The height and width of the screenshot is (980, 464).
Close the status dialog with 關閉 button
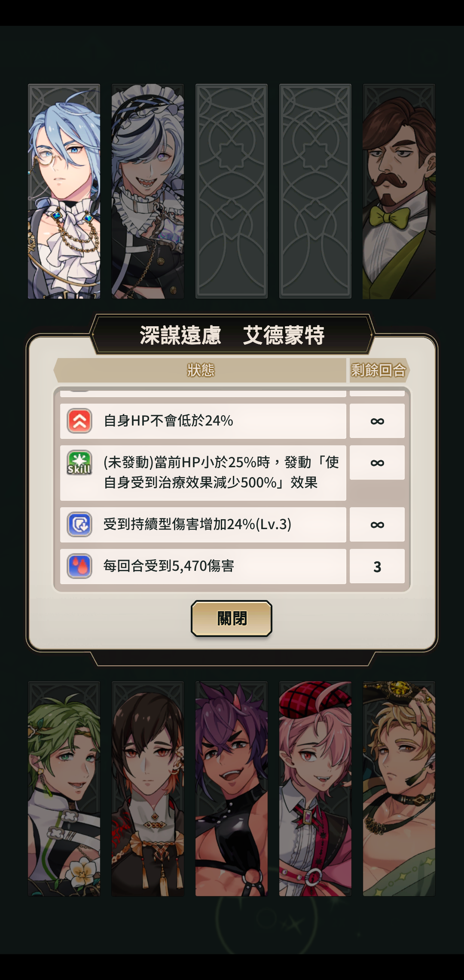pyautogui.click(x=232, y=619)
